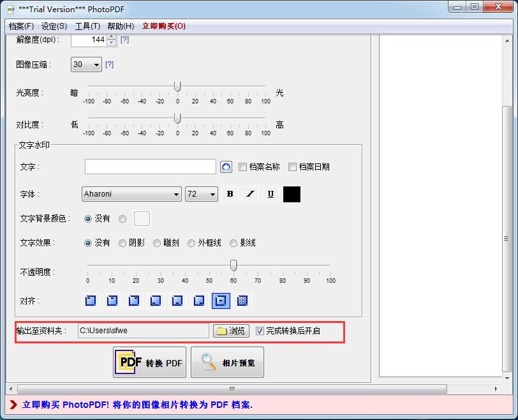
Task: Toggle italic watermark text
Action: coord(251,194)
